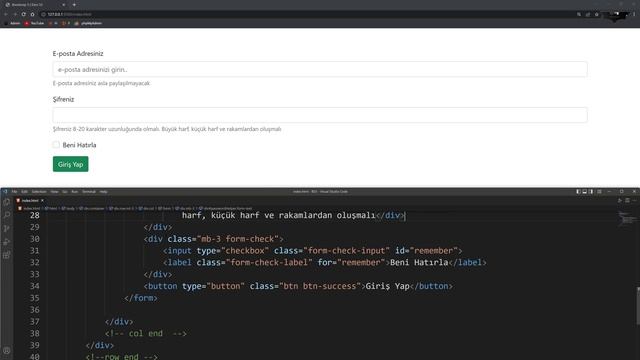Click "form-check-label" string on line 32
Image resolution: width=640 pixels, height=360 pixels.
(x=269, y=262)
